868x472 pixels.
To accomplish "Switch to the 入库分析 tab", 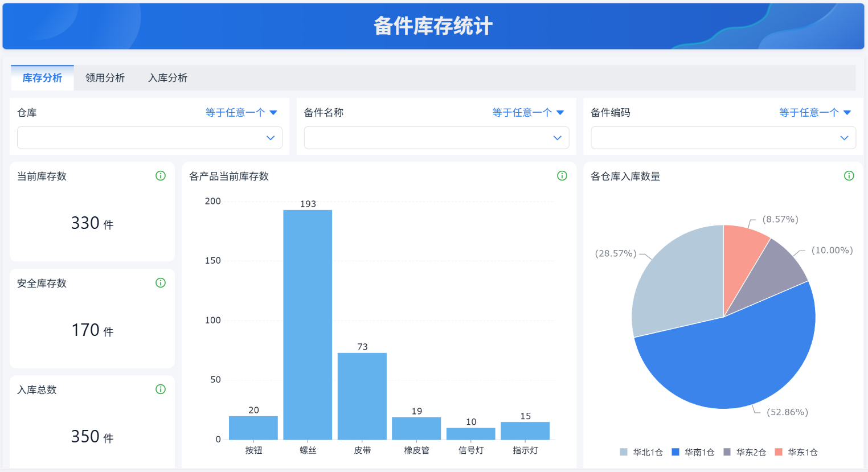I will click(x=167, y=78).
